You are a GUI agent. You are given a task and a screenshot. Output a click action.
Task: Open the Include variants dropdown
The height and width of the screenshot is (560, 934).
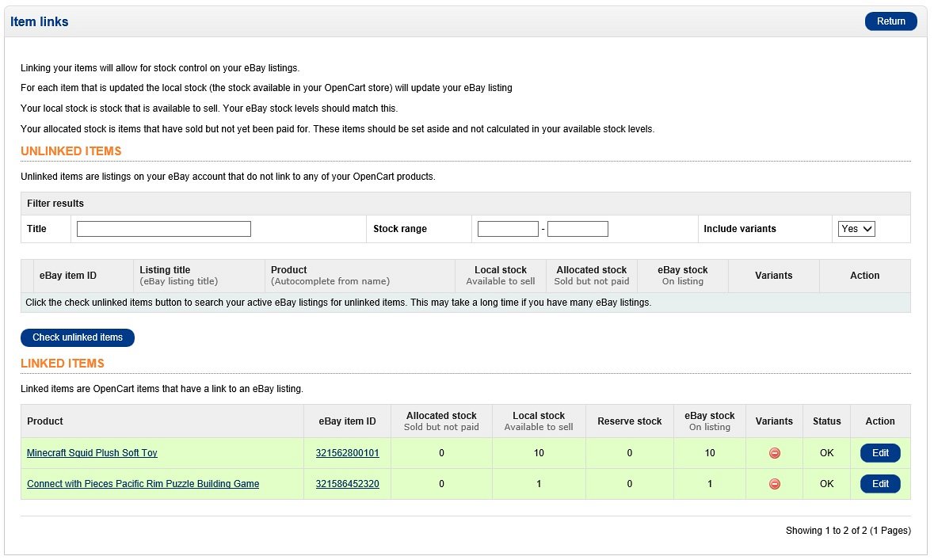point(856,229)
